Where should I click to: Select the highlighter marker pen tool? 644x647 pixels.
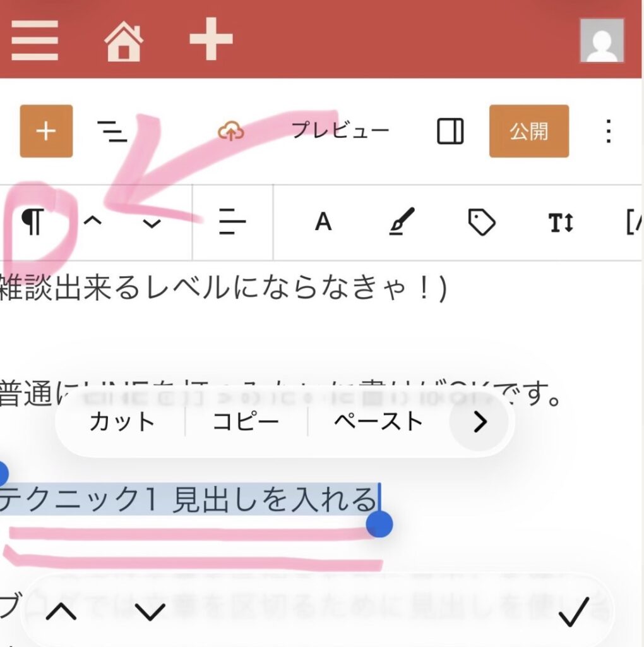(402, 222)
